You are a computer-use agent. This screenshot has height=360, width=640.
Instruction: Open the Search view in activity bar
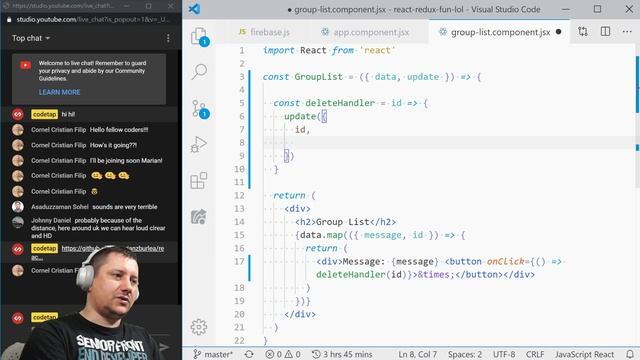click(x=199, y=71)
